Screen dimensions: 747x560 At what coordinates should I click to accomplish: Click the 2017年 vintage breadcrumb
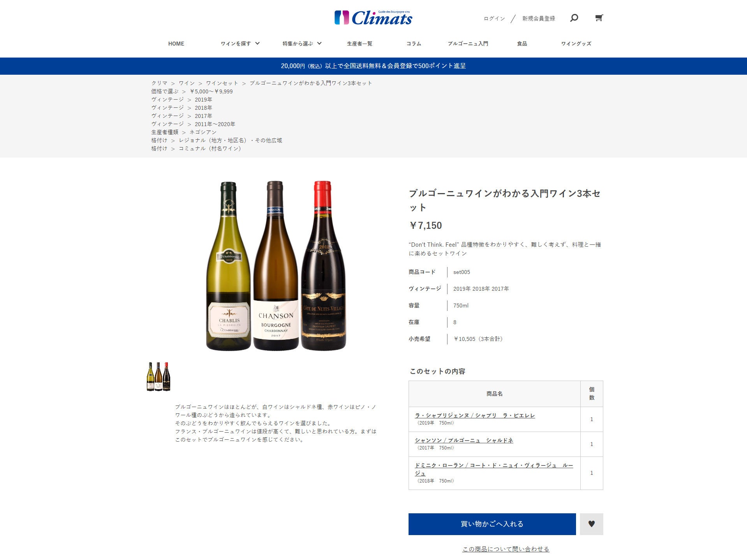(203, 116)
